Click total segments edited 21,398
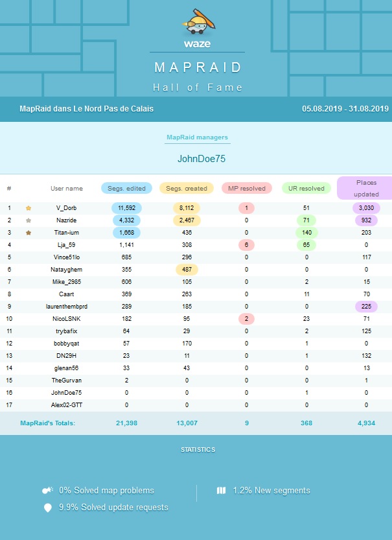The height and width of the screenshot is (540, 392). pyautogui.click(x=126, y=423)
